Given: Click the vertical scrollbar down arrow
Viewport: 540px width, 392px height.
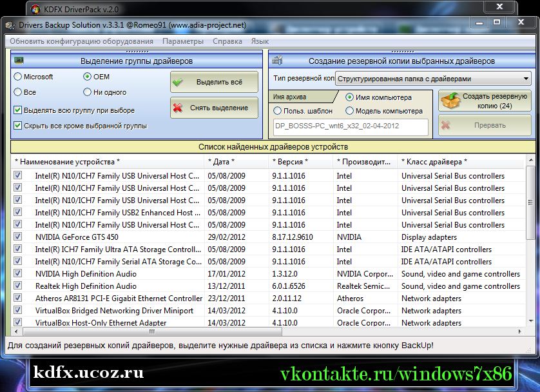Looking at the screenshot, I should click(x=531, y=321).
